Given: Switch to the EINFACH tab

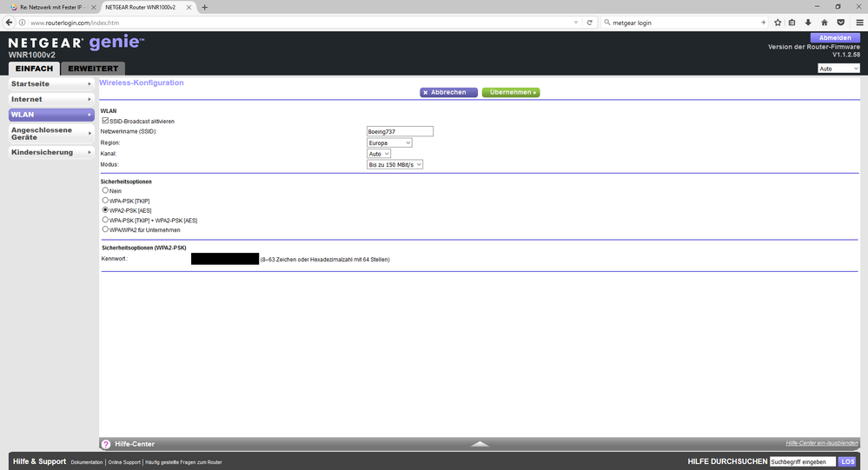Looking at the screenshot, I should [x=34, y=69].
